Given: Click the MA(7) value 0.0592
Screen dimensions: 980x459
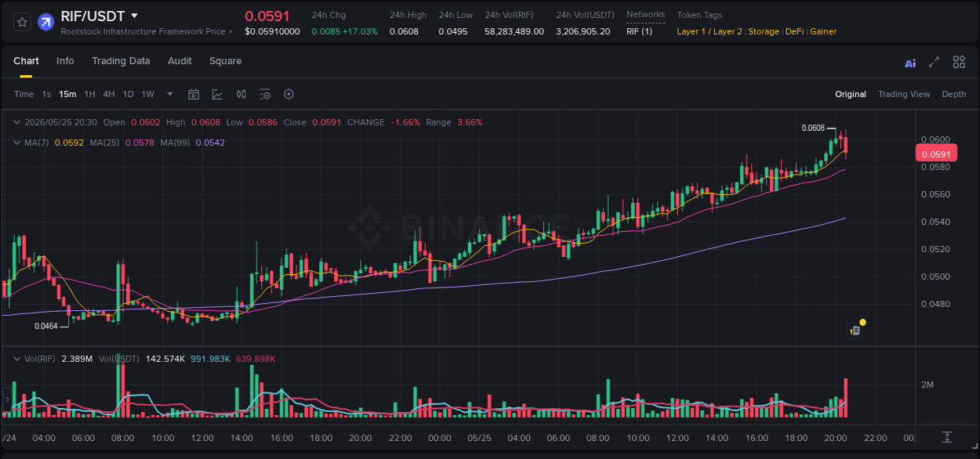Looking at the screenshot, I should [x=67, y=143].
